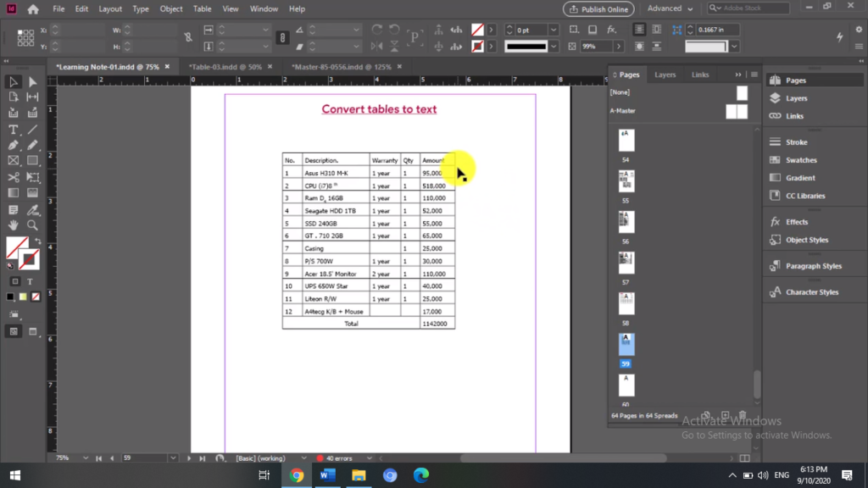Viewport: 868px width, 488px height.
Task: Open Word from Windows taskbar
Action: click(x=328, y=475)
